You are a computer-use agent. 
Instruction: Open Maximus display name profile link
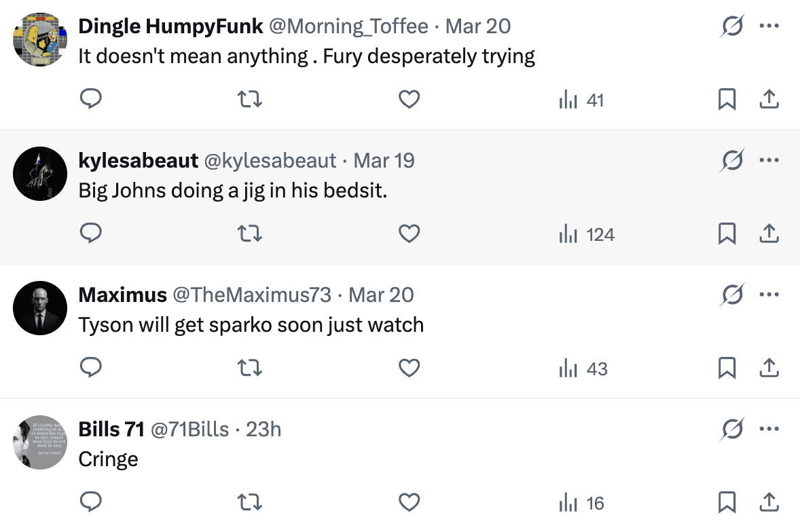tap(123, 295)
